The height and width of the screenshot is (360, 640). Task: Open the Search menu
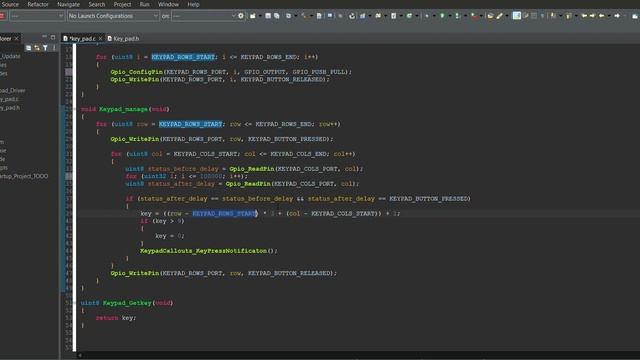click(97, 4)
